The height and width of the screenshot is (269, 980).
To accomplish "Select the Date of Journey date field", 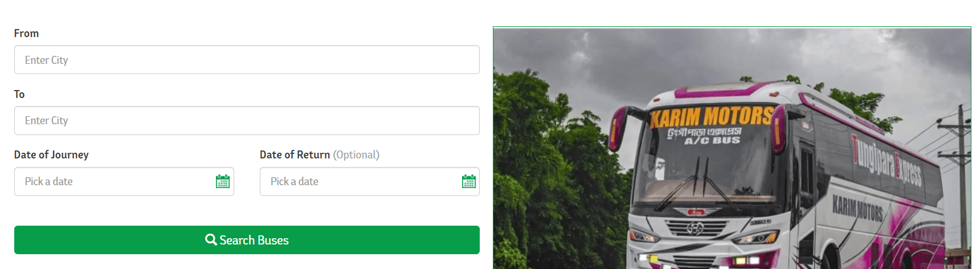I will [124, 181].
